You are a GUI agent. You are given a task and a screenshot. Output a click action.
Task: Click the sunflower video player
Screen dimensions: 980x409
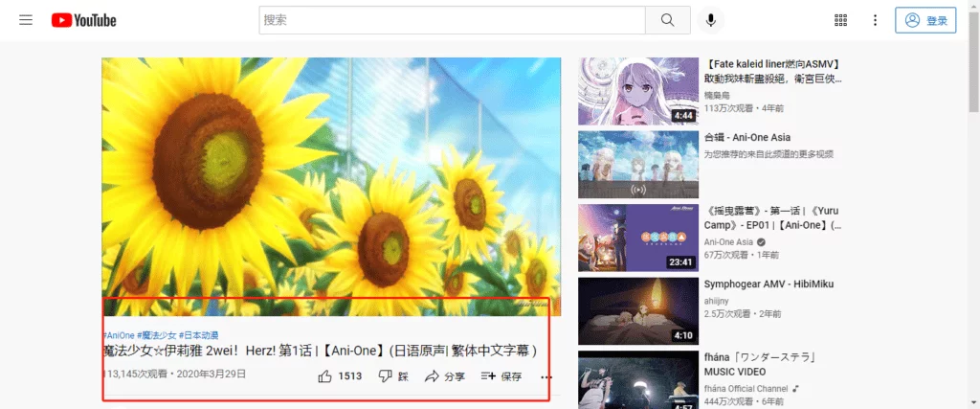tap(331, 187)
